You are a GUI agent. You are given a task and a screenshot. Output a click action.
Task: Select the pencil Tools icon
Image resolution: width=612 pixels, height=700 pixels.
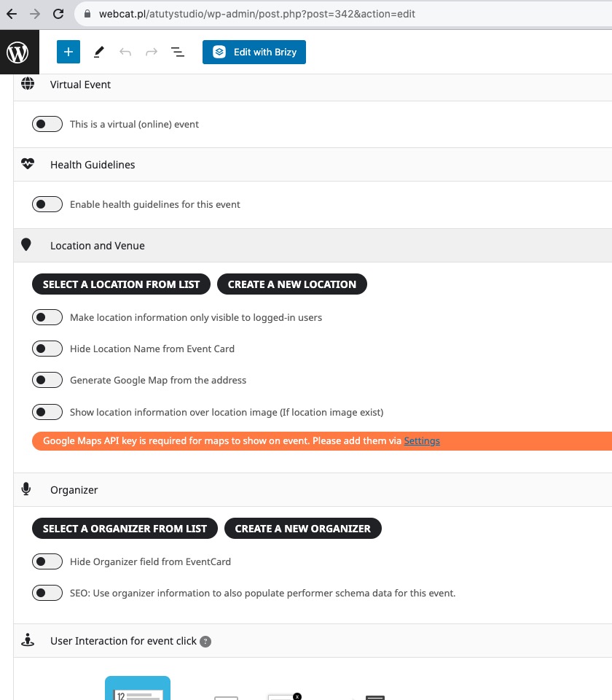(x=99, y=52)
